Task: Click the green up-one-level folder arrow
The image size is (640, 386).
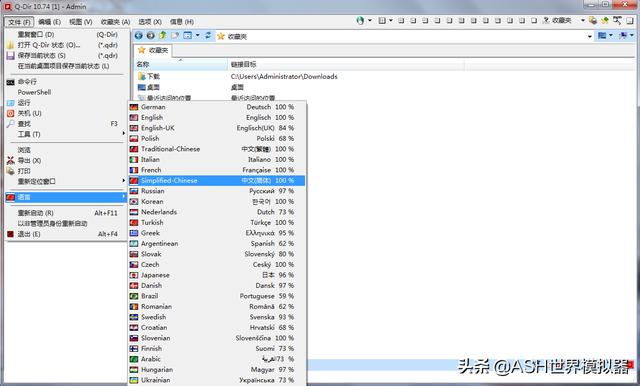Action: point(163,35)
